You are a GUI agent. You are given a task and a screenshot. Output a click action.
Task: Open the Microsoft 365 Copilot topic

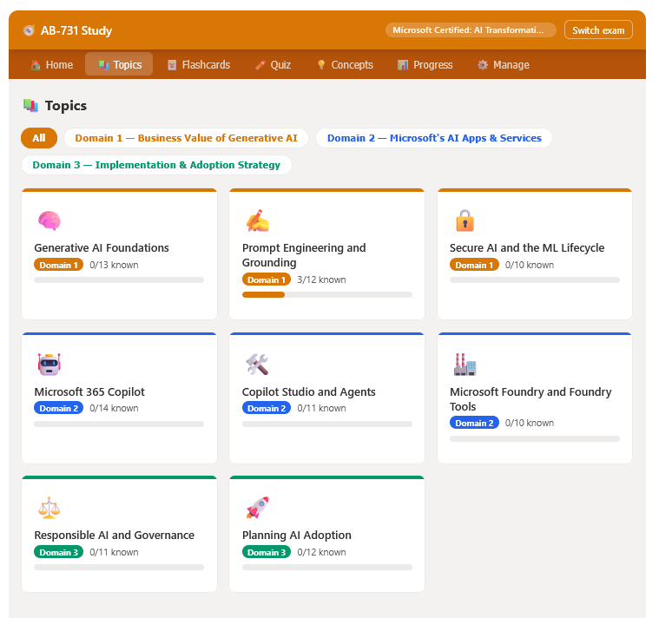[119, 398]
